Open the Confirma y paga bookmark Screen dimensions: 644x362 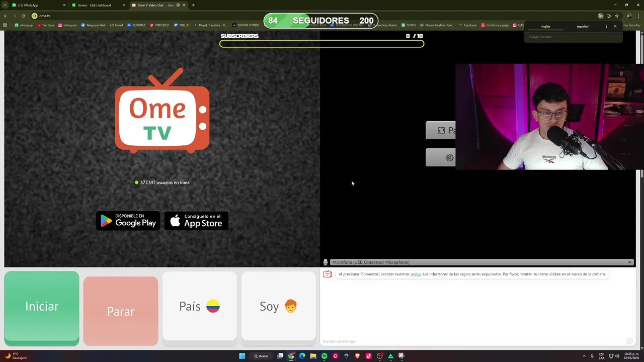point(496,25)
